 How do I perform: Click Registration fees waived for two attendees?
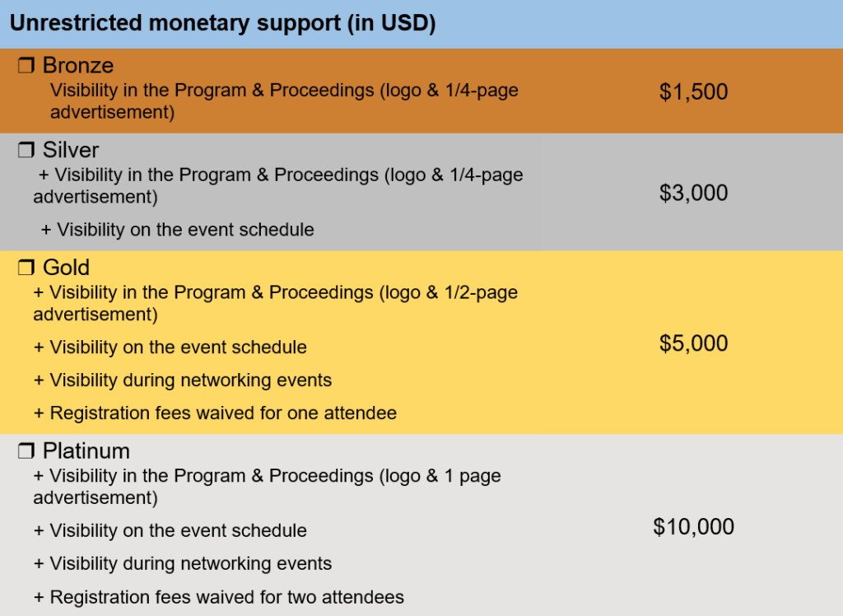[x=219, y=597]
